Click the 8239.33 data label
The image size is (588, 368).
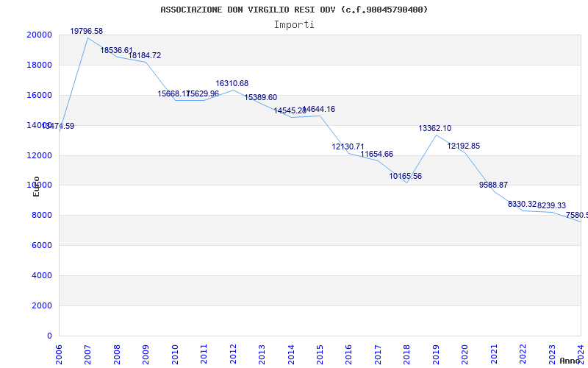pyautogui.click(x=552, y=206)
